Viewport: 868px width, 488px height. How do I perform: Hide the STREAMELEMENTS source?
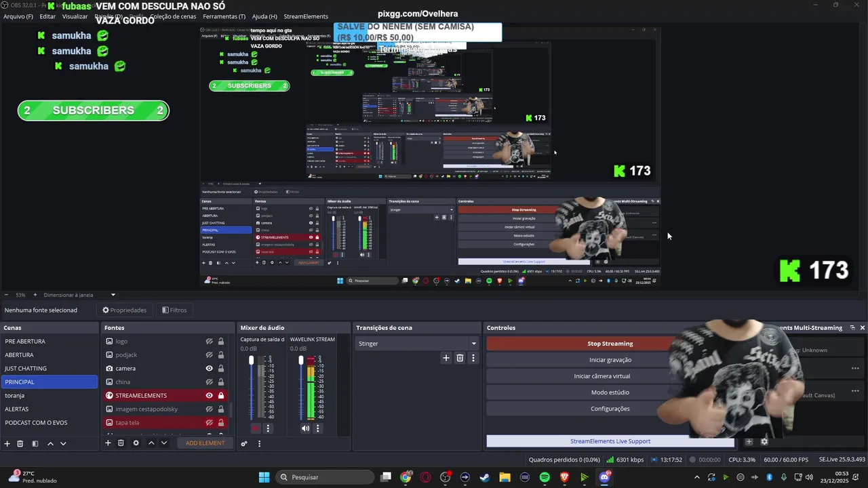tap(210, 396)
